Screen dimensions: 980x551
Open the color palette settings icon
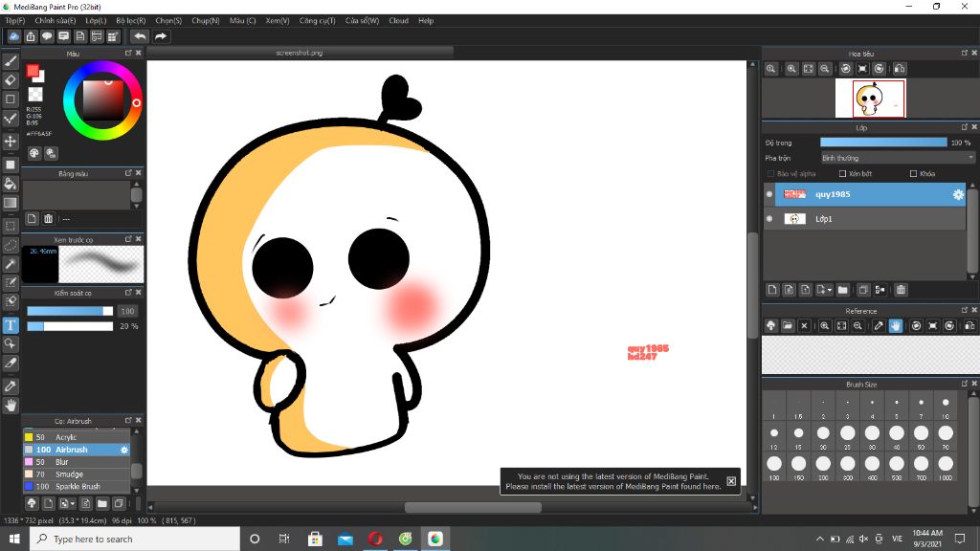[x=34, y=153]
